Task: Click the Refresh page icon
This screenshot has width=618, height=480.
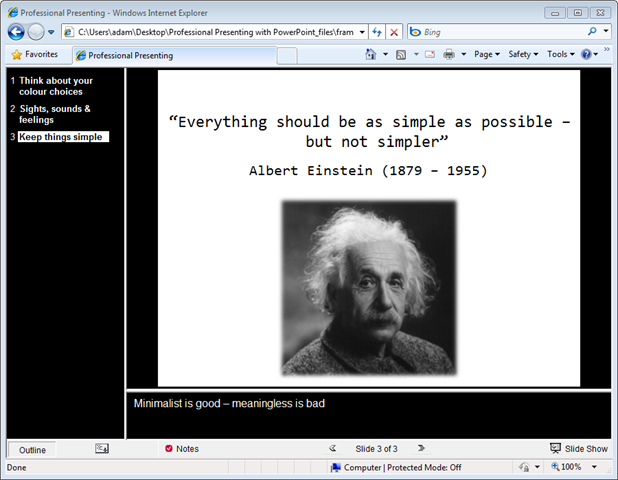Action: tap(377, 32)
